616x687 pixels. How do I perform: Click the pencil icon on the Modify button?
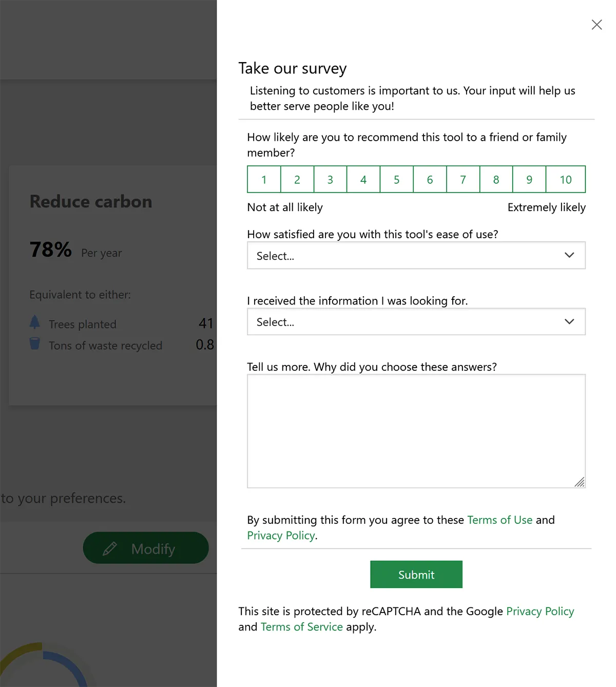(x=110, y=549)
